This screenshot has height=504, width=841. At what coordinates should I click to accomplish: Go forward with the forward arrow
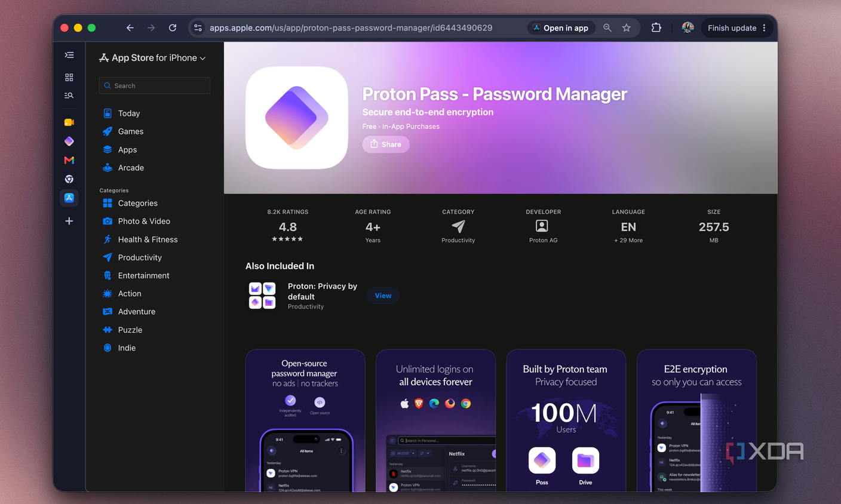(151, 28)
